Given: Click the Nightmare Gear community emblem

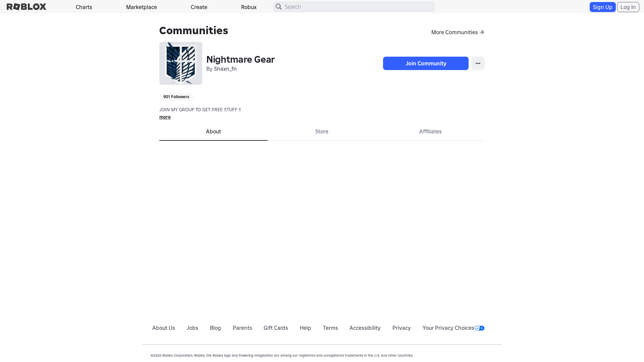Looking at the screenshot, I should click(x=181, y=63).
